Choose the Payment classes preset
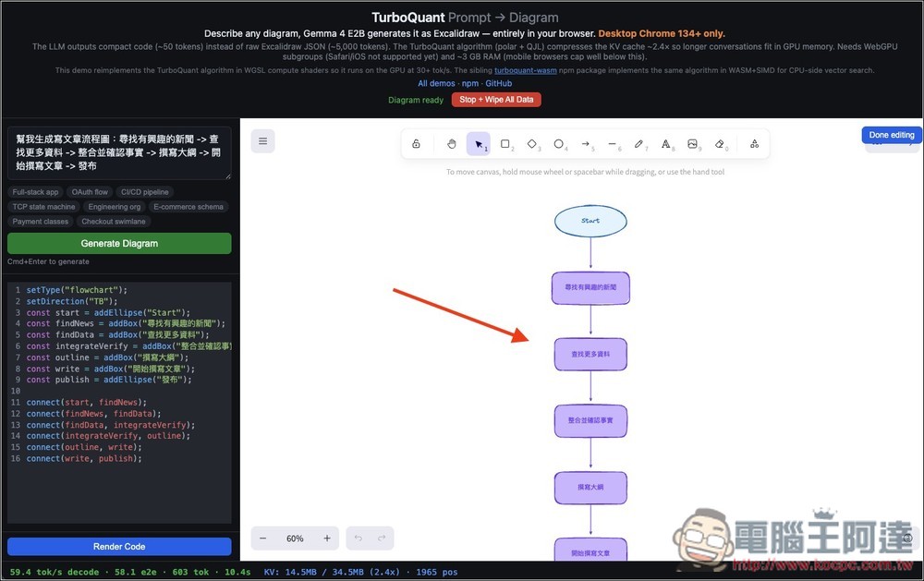The width and height of the screenshot is (924, 581). (40, 222)
